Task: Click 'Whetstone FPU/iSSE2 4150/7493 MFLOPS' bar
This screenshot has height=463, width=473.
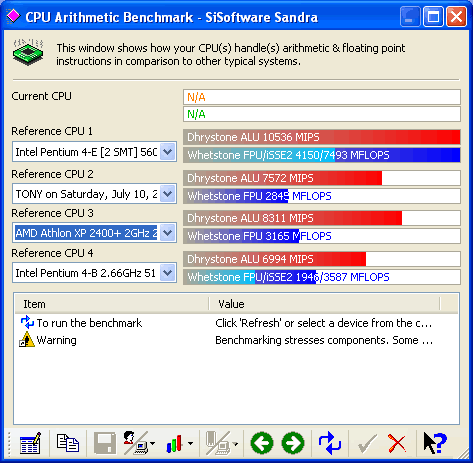Action: [x=322, y=155]
